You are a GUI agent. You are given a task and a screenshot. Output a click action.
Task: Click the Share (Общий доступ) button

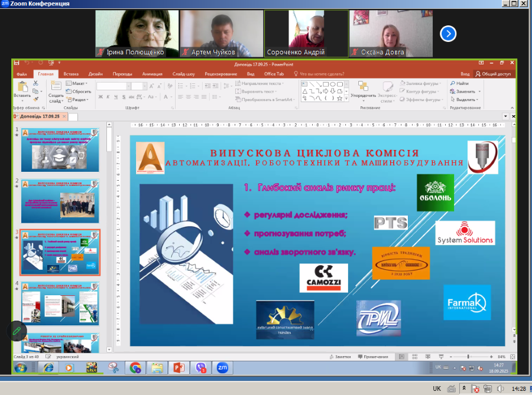pos(492,74)
